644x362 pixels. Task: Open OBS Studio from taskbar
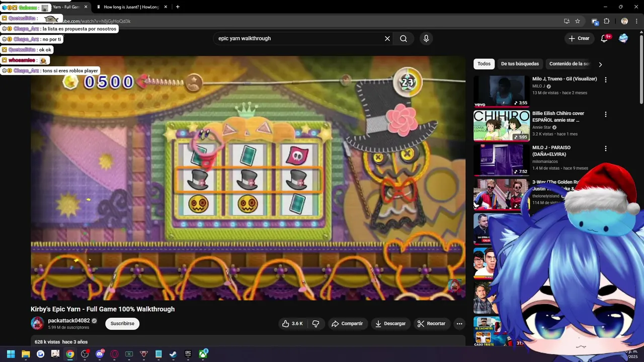(85, 354)
